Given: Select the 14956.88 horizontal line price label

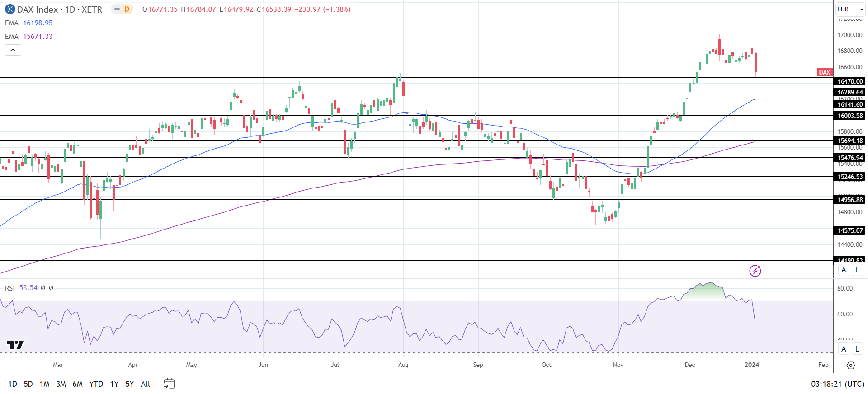Looking at the screenshot, I should (849, 200).
